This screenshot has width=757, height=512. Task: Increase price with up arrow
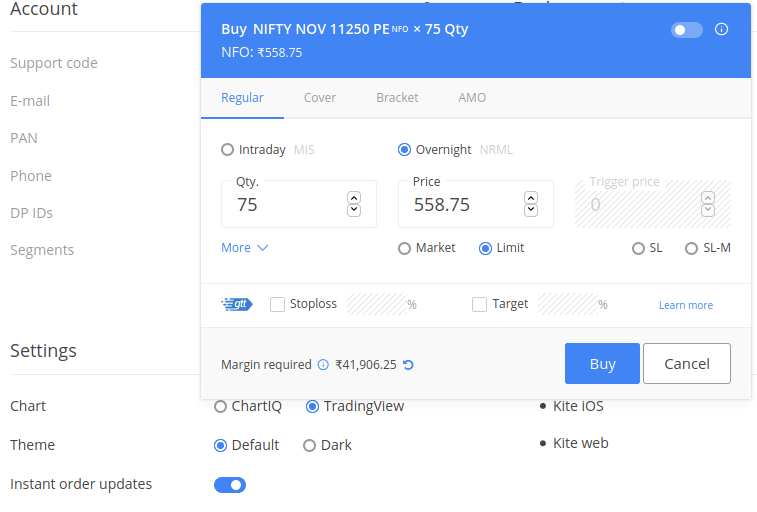coord(531,198)
